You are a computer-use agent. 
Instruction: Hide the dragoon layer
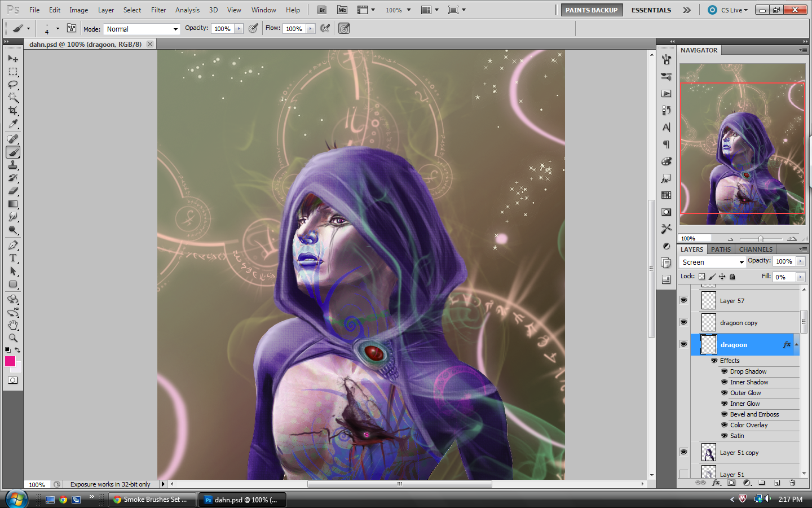[683, 344]
